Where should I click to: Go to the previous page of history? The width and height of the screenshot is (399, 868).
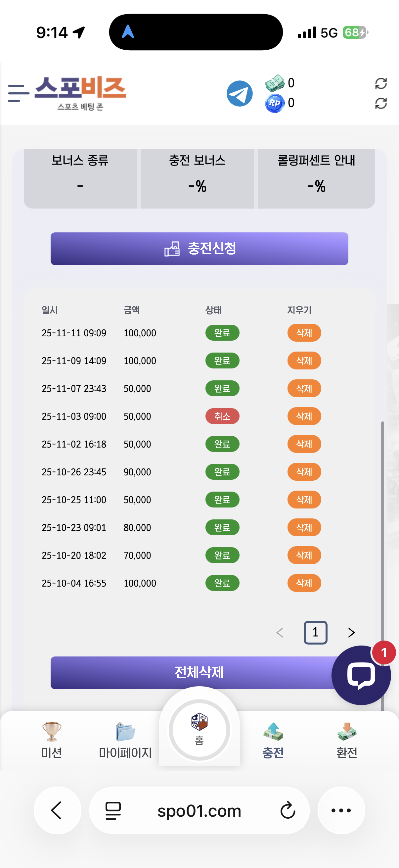coord(280,633)
